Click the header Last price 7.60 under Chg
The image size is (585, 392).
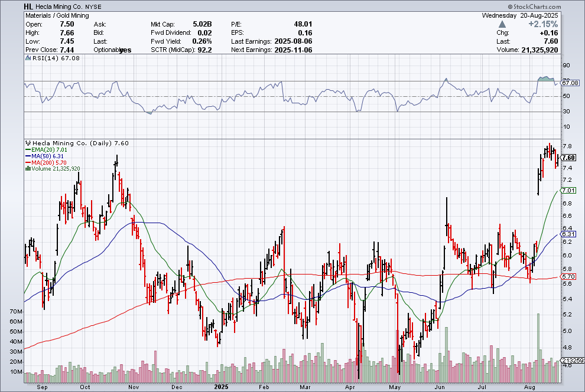[x=551, y=41]
